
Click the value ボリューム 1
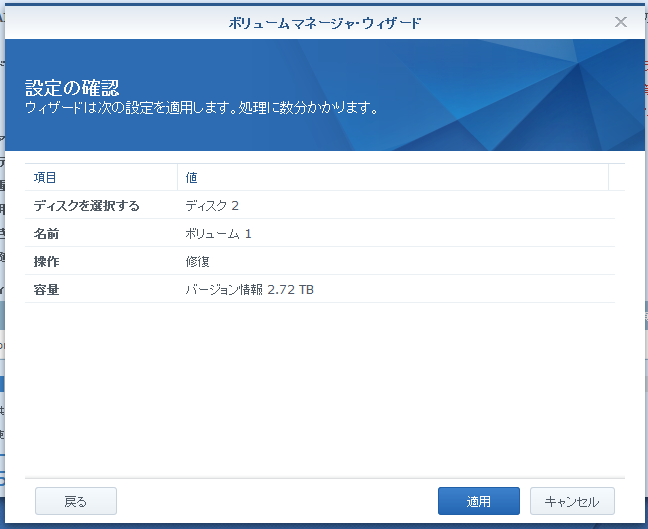(x=218, y=234)
